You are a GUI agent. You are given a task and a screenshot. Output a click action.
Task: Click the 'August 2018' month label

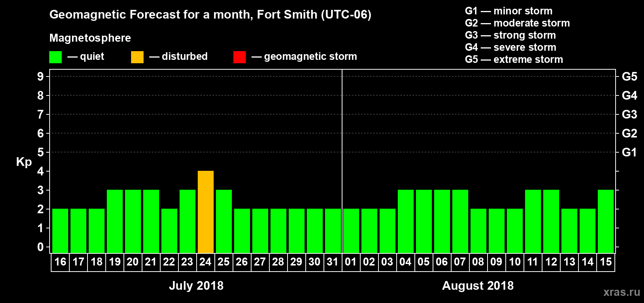pyautogui.click(x=478, y=286)
